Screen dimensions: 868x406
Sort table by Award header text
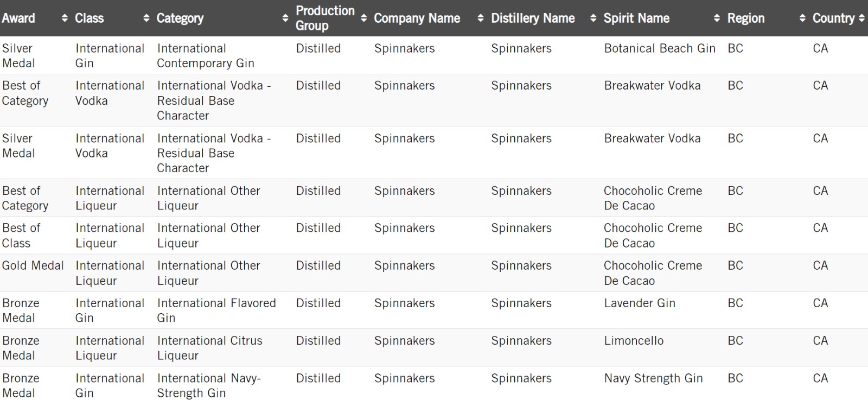(x=18, y=18)
